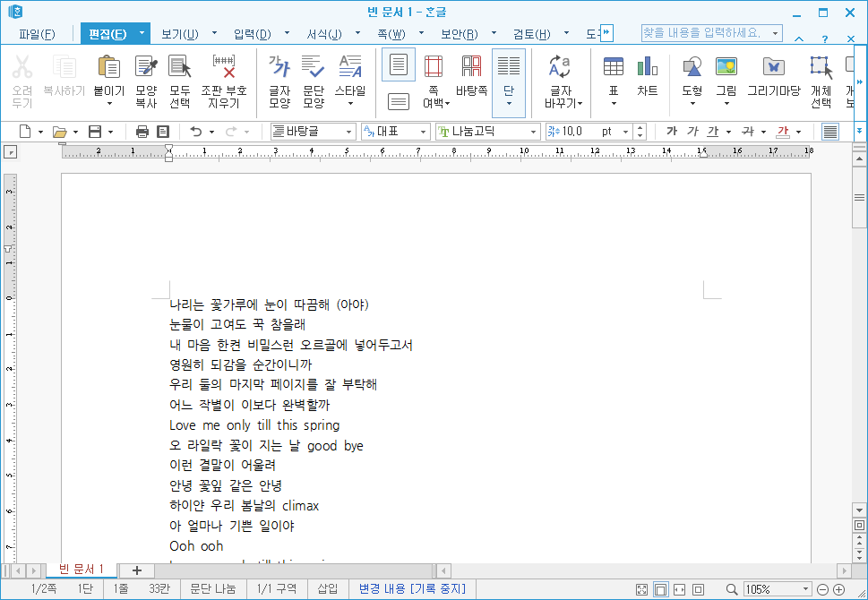The height and width of the screenshot is (600, 868).
Task: Add a new document tab with plus
Action: 137,570
